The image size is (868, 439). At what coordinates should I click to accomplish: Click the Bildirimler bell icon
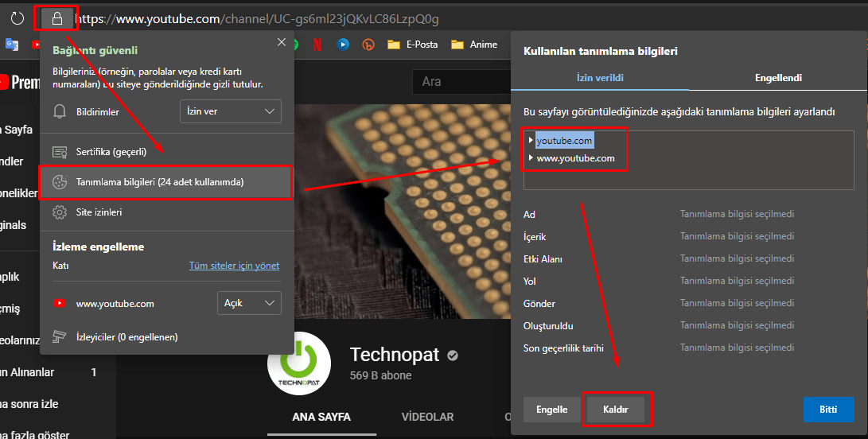pyautogui.click(x=59, y=111)
